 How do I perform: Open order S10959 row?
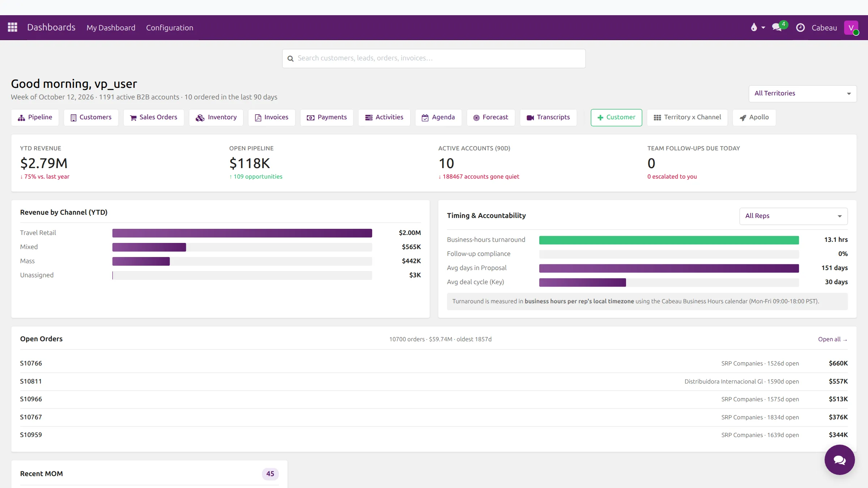pyautogui.click(x=434, y=435)
